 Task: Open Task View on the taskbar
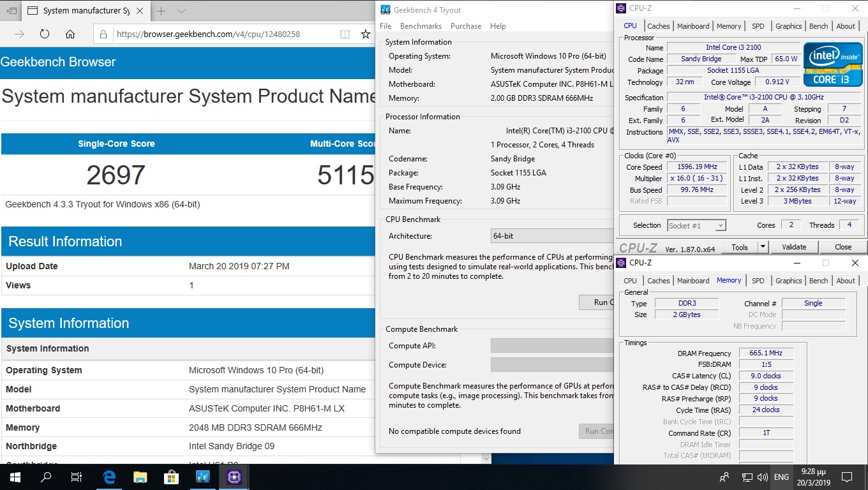pyautogui.click(x=77, y=477)
